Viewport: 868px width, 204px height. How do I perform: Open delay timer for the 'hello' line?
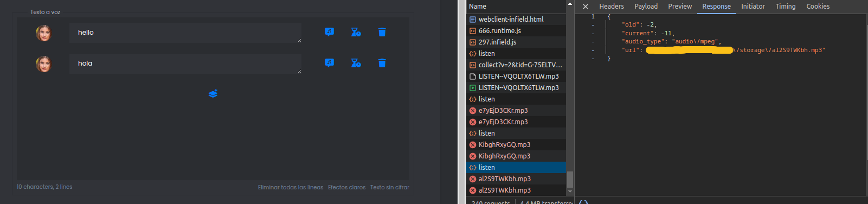click(356, 32)
